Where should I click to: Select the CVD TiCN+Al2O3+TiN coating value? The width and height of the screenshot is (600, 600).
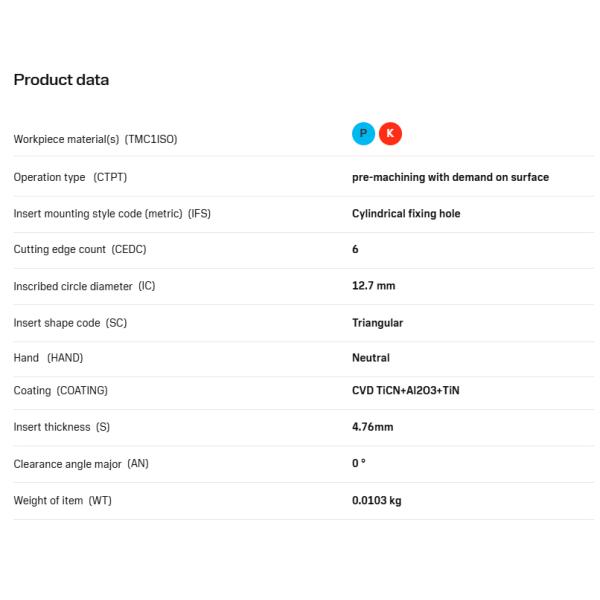pyautogui.click(x=406, y=391)
